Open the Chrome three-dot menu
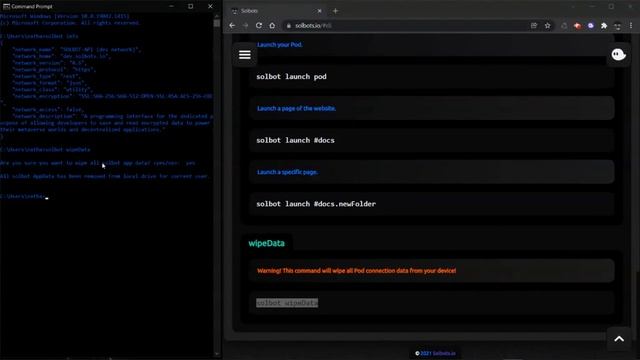 [631, 26]
